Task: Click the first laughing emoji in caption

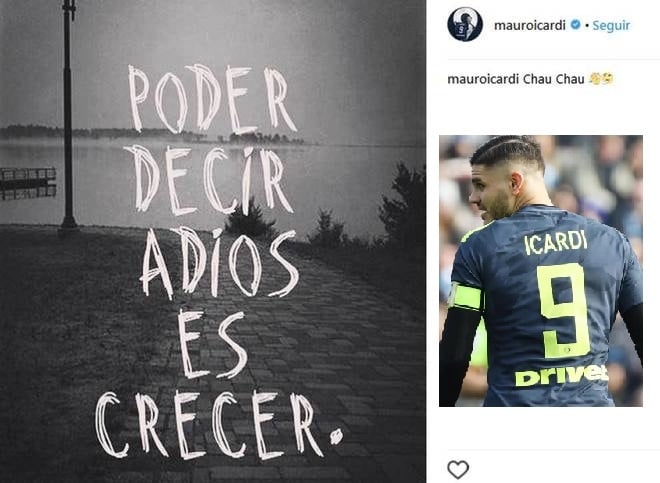Action: click(595, 79)
